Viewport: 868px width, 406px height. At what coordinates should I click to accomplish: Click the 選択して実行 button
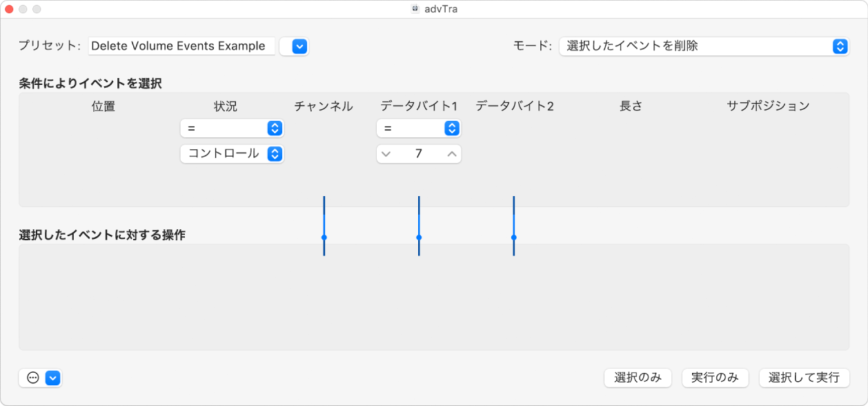[x=804, y=378]
